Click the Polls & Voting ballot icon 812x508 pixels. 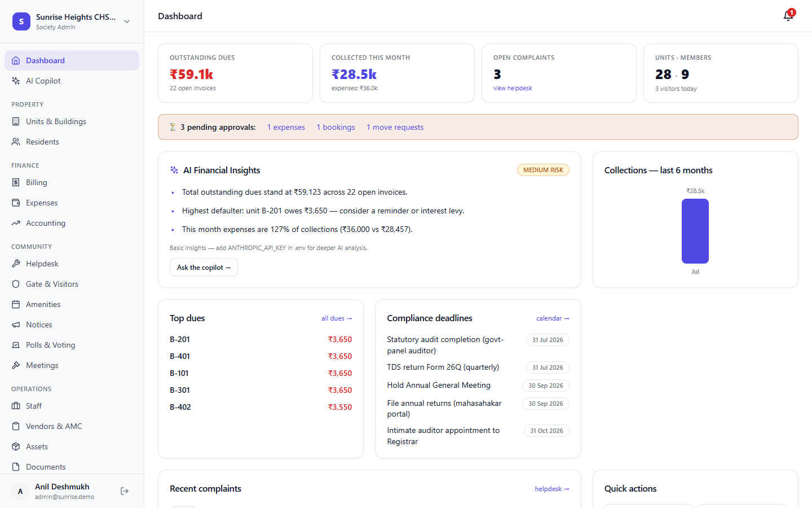tap(16, 345)
